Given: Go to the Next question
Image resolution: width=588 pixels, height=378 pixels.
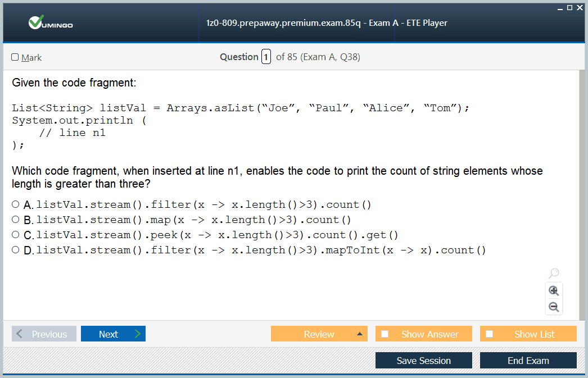Looking at the screenshot, I should [x=113, y=334].
